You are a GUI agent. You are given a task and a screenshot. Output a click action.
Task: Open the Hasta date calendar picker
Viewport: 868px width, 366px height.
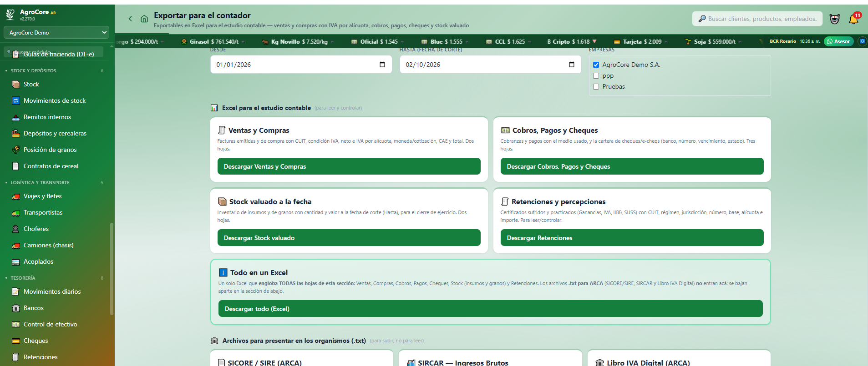coord(572,65)
